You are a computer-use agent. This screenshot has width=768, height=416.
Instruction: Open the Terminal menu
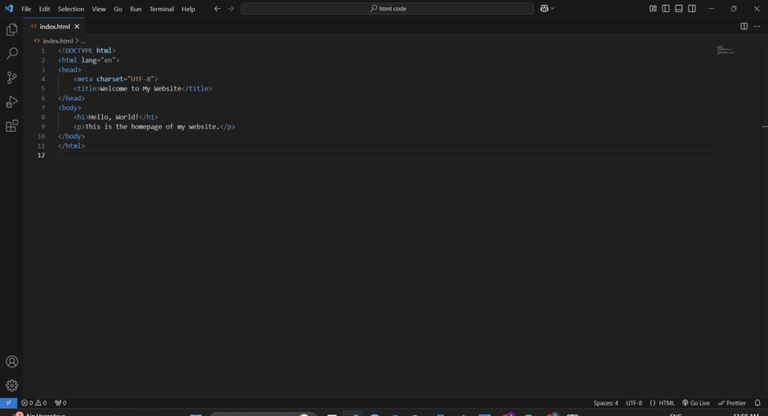(162, 9)
